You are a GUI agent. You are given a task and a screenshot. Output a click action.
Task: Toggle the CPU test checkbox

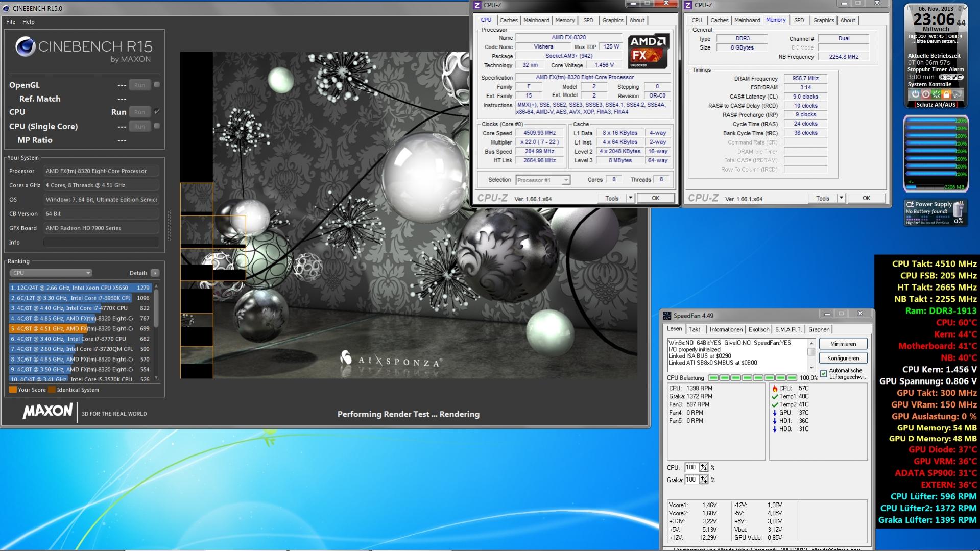[x=157, y=112]
